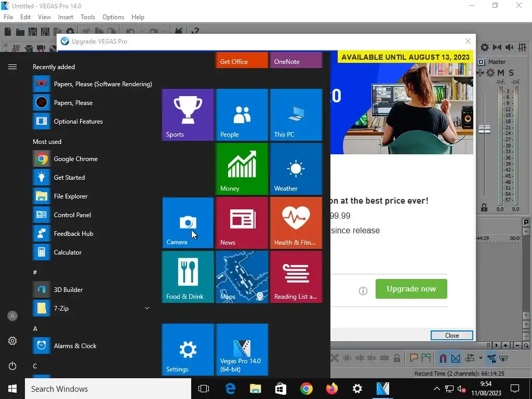
Task: Click the Master volume fader handle
Action: (484, 129)
